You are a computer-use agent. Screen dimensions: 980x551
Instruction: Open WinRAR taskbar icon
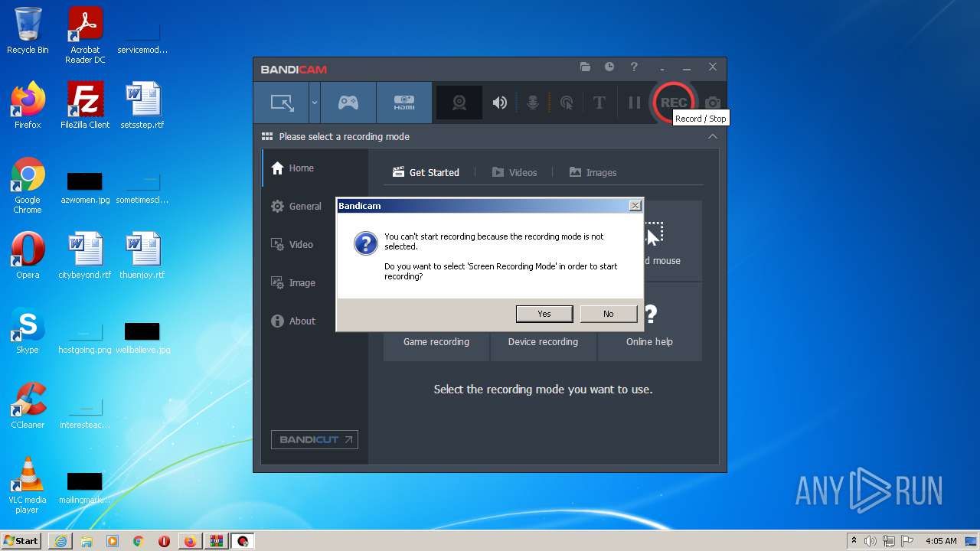pyautogui.click(x=216, y=541)
